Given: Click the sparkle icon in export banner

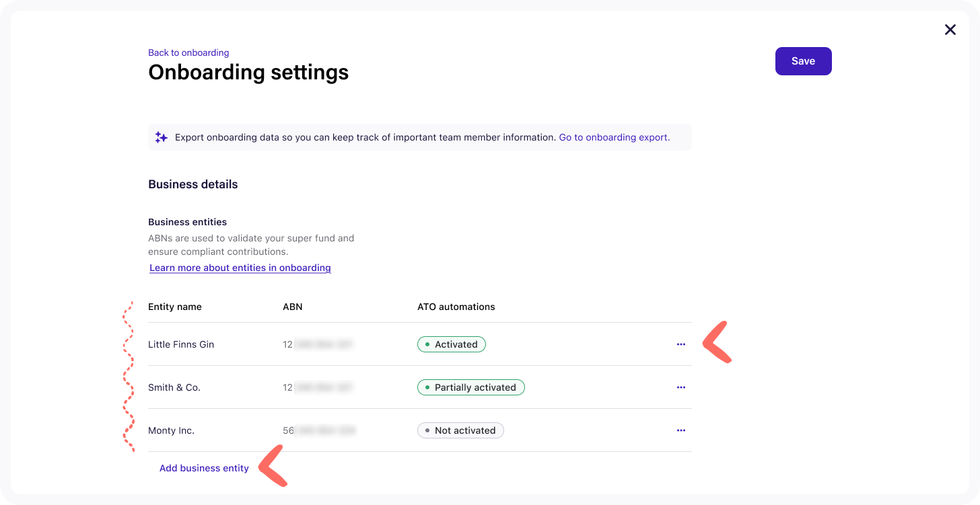Looking at the screenshot, I should 162,137.
